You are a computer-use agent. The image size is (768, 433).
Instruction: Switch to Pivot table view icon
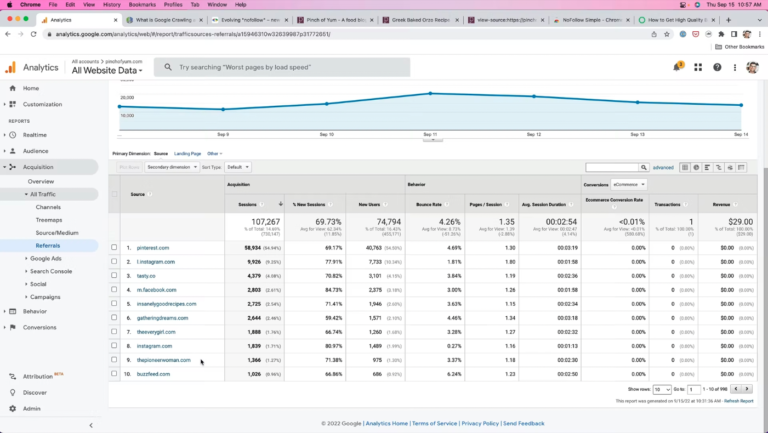coord(741,168)
